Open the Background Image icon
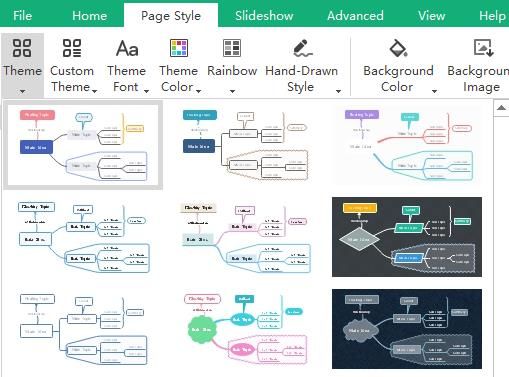 (x=483, y=48)
